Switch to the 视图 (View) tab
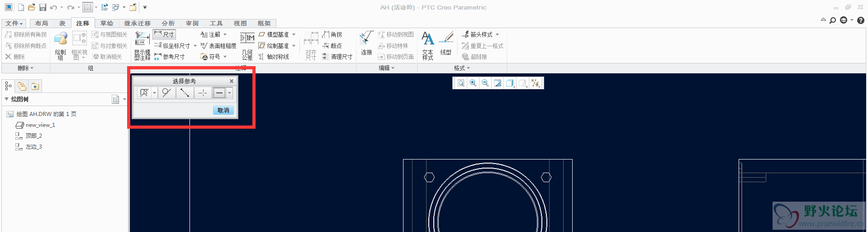The width and height of the screenshot is (868, 232). pos(240,23)
